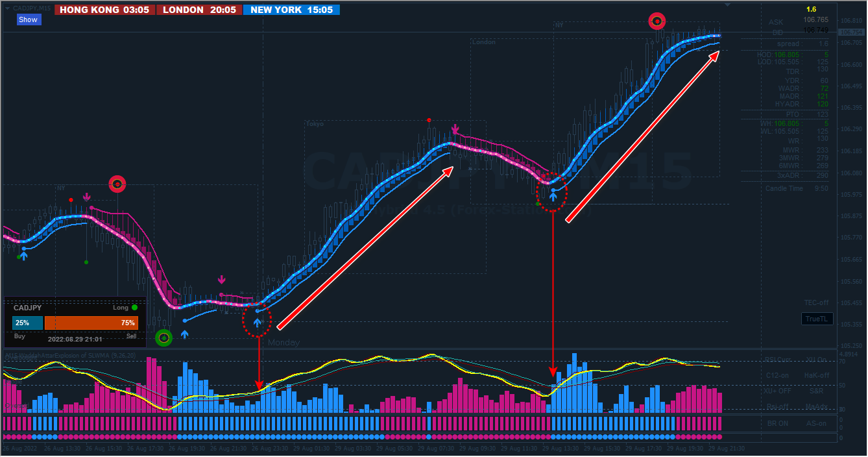The height and width of the screenshot is (457, 868).
Task: Click the magenta down arrow near 26 Aug 21:30
Action: coord(222,280)
